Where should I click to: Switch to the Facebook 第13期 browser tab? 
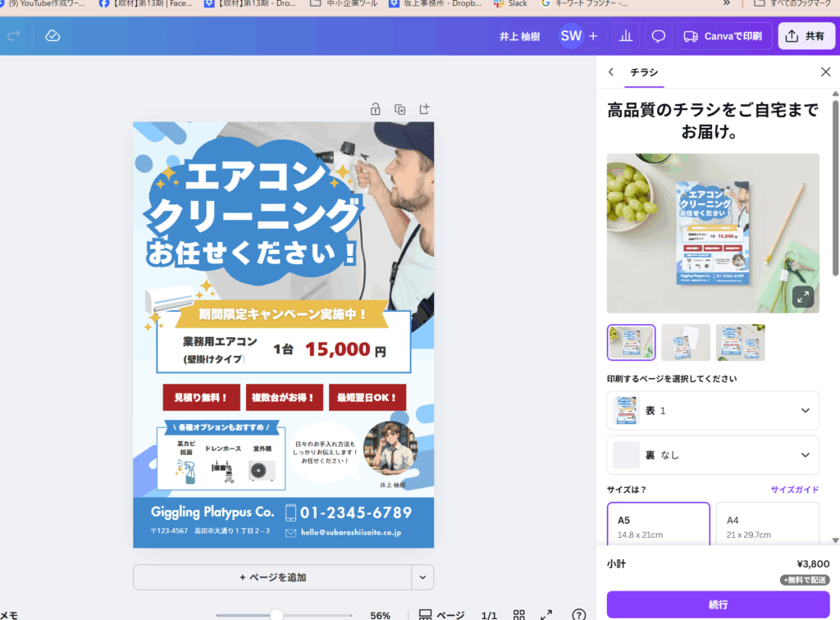(145, 4)
